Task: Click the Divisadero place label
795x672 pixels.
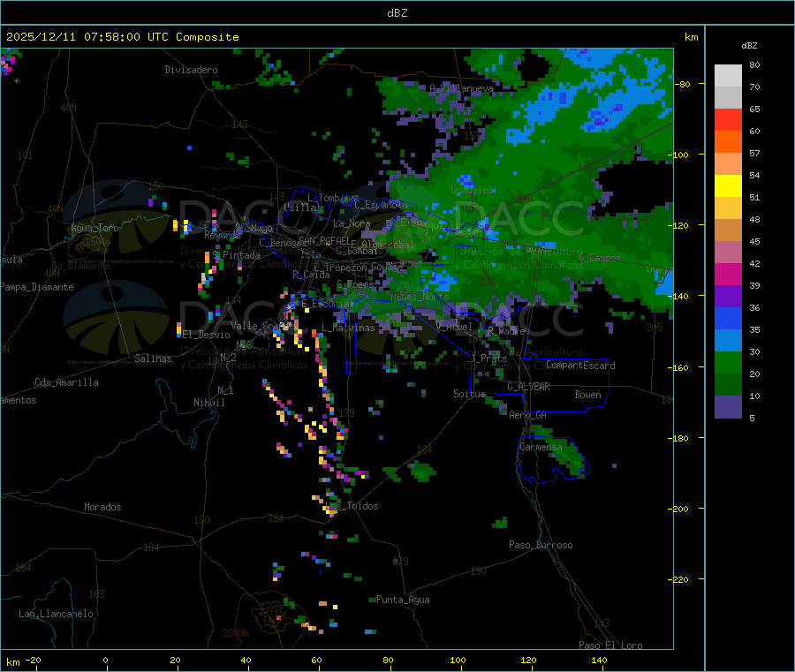Action: click(191, 70)
